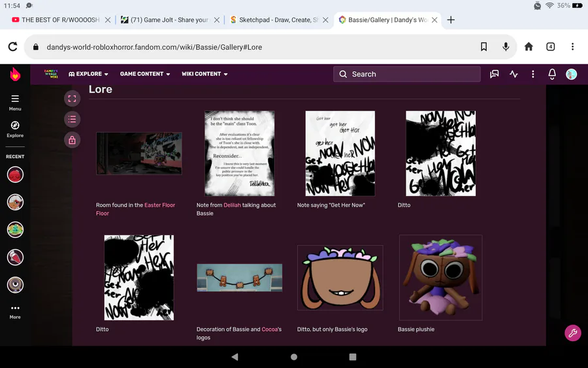Open the fourth recent wiki avatar

coord(15,258)
